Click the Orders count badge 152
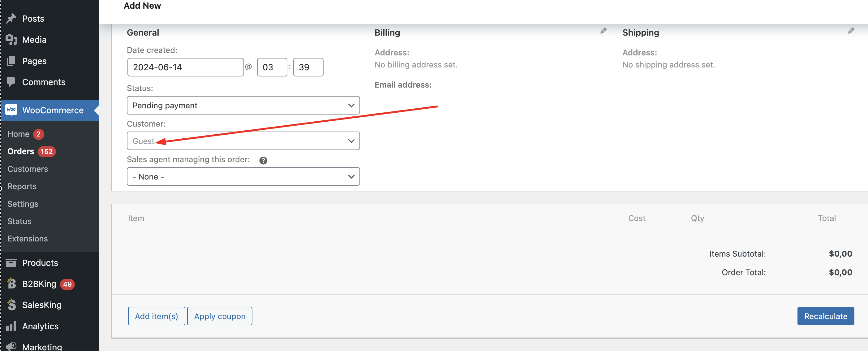868x351 pixels. click(46, 151)
